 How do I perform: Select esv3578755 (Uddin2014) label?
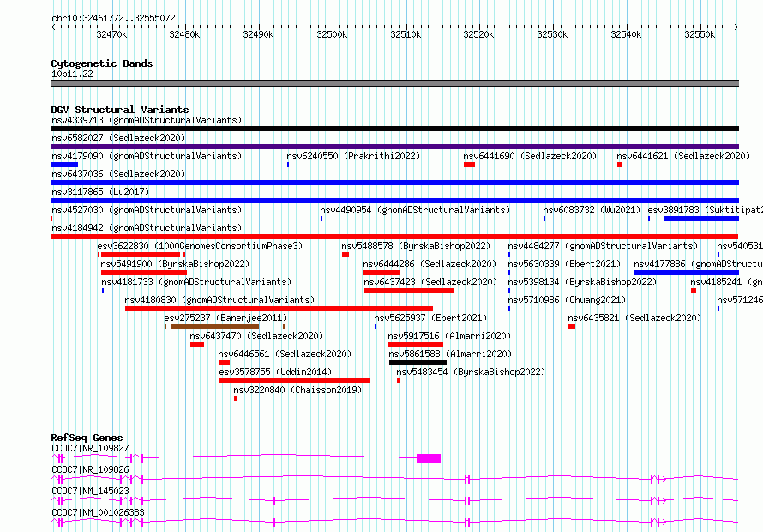(275, 372)
